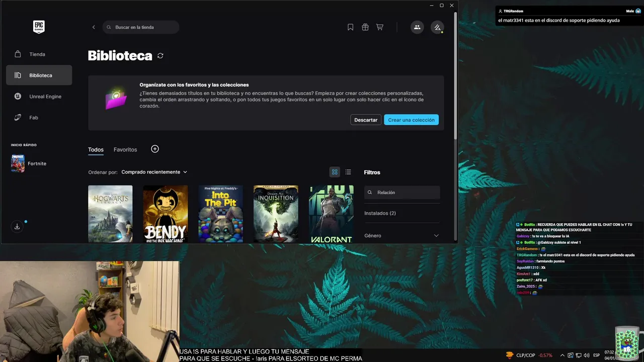644x362 pixels.
Task: Select Biblioteca in the sidebar
Action: tap(39, 75)
